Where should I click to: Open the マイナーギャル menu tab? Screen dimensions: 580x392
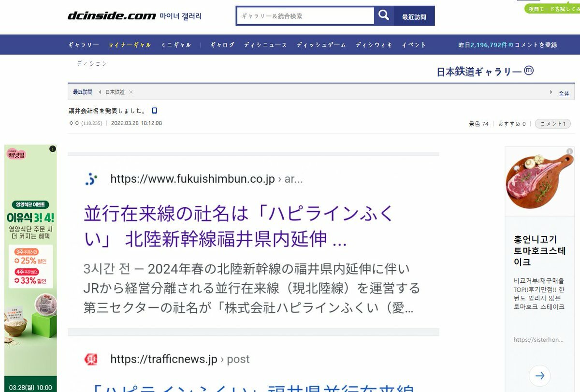tap(130, 45)
